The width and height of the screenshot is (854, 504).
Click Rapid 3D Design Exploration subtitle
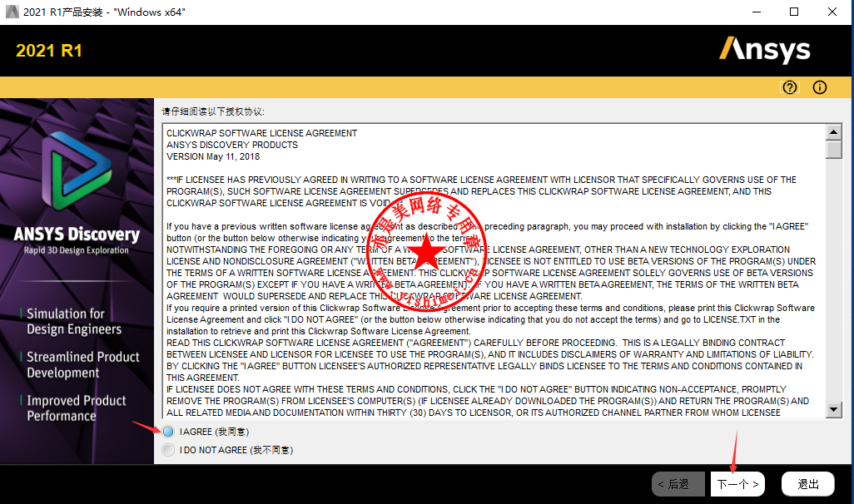pos(77,250)
